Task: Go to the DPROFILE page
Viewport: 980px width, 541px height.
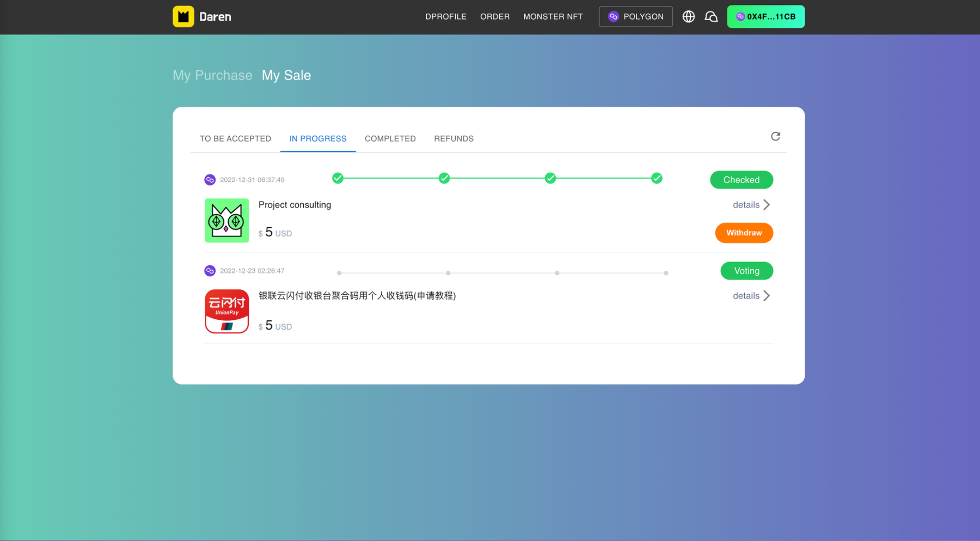Action: tap(445, 17)
